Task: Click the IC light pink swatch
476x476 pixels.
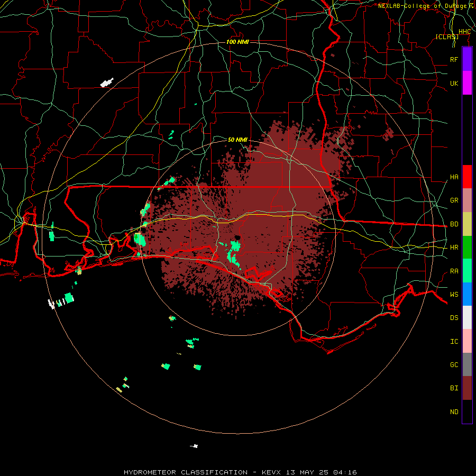Action: coord(467,341)
